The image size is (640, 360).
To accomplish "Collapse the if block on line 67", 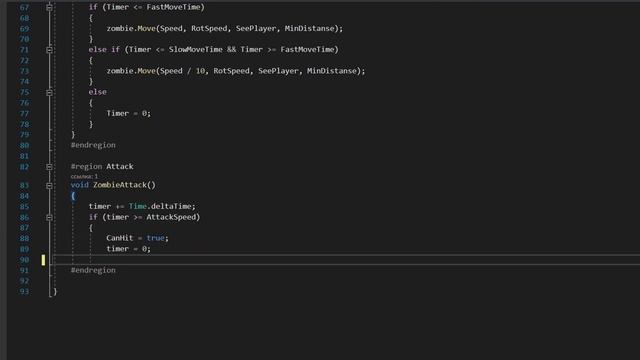I will click(x=49, y=7).
